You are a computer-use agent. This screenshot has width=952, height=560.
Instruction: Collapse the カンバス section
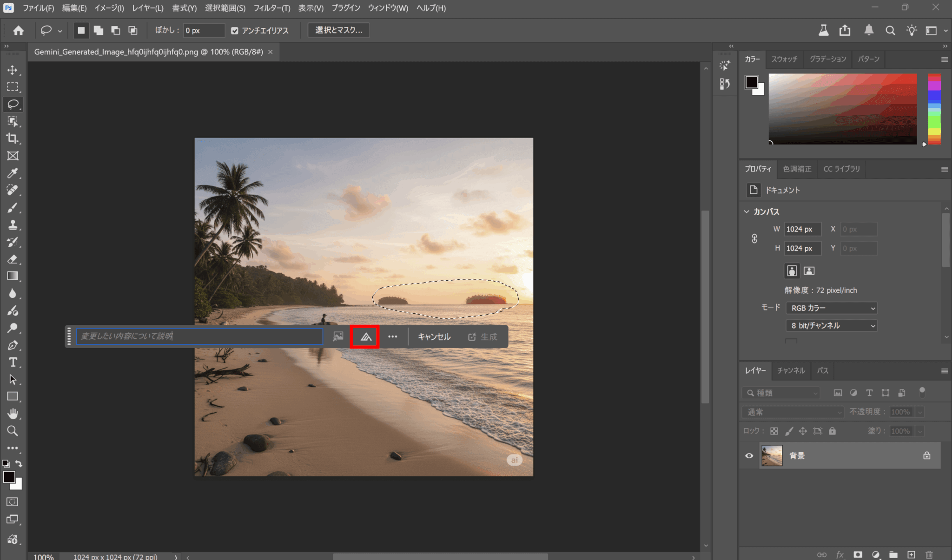click(747, 211)
